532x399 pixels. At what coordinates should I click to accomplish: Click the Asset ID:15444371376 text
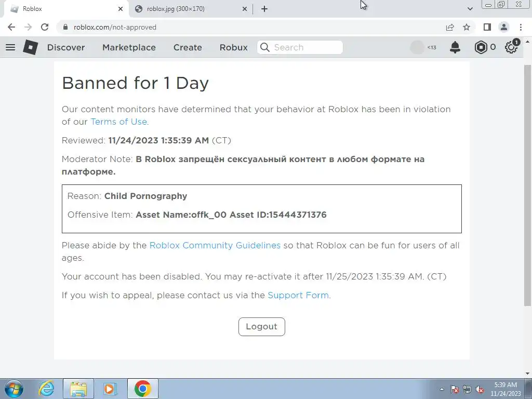(x=278, y=215)
